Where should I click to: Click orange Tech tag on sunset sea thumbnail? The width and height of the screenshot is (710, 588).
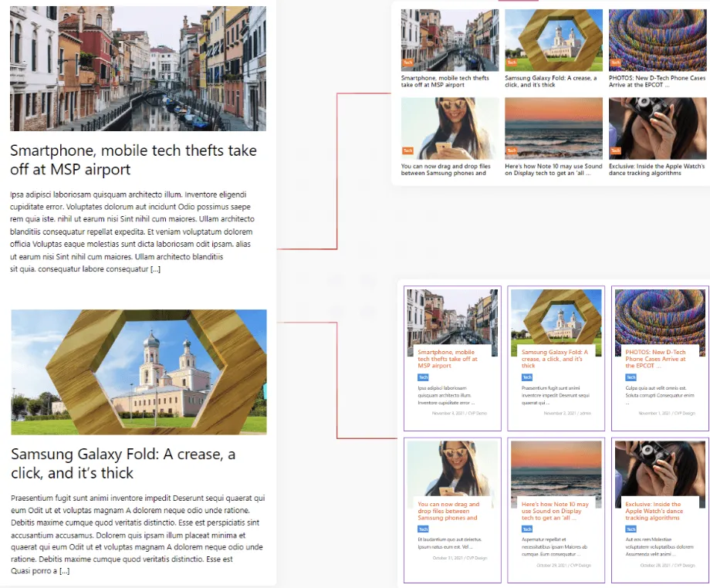(x=512, y=150)
